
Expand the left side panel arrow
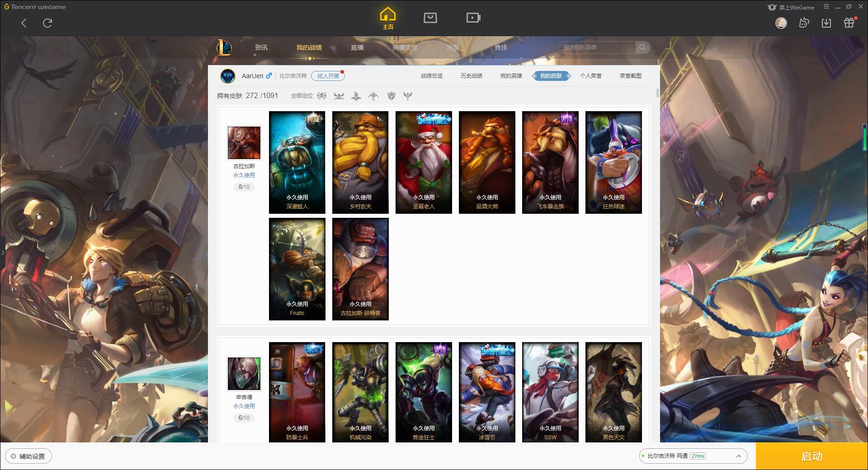coord(2,253)
